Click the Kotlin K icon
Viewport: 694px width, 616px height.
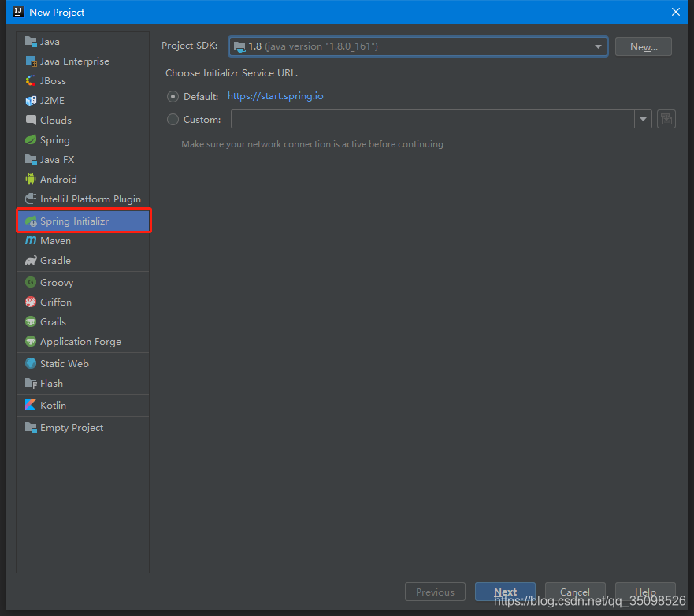coord(31,405)
